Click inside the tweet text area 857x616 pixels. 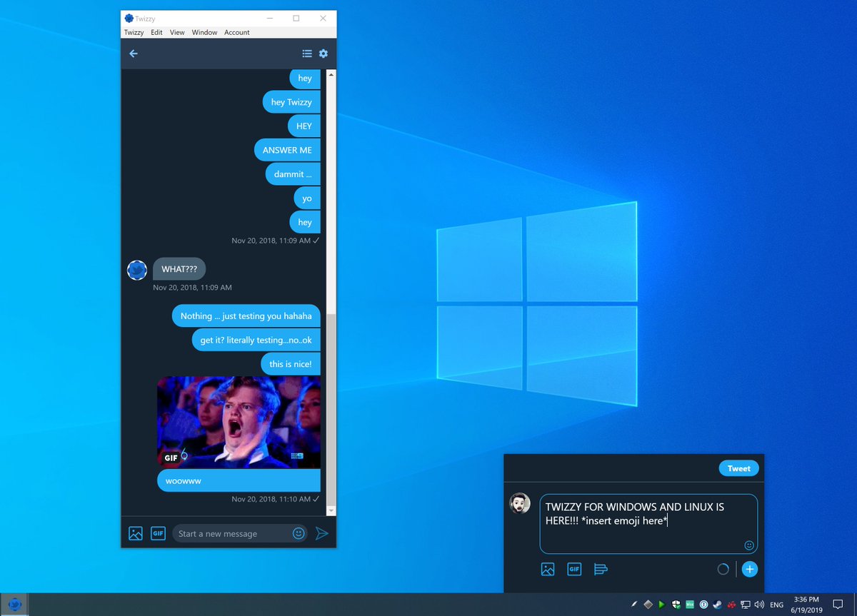[x=648, y=524]
